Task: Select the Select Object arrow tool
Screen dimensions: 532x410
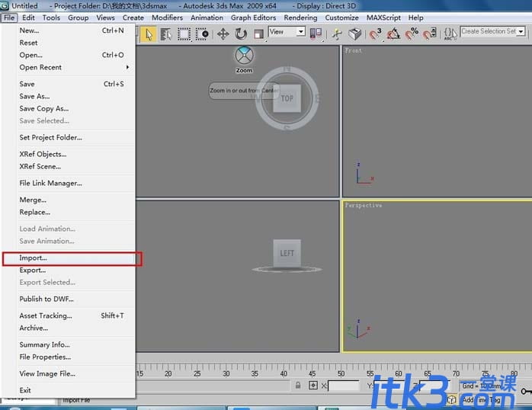Action: pos(149,34)
